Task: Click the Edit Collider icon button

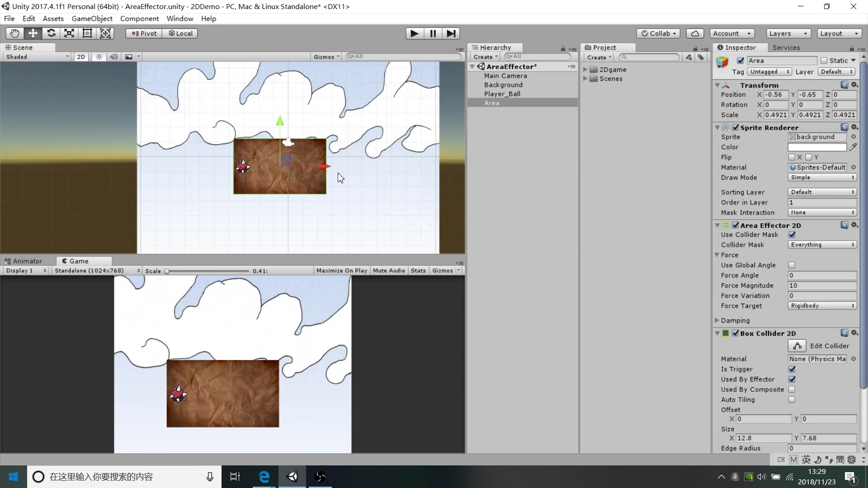Action: (x=797, y=346)
